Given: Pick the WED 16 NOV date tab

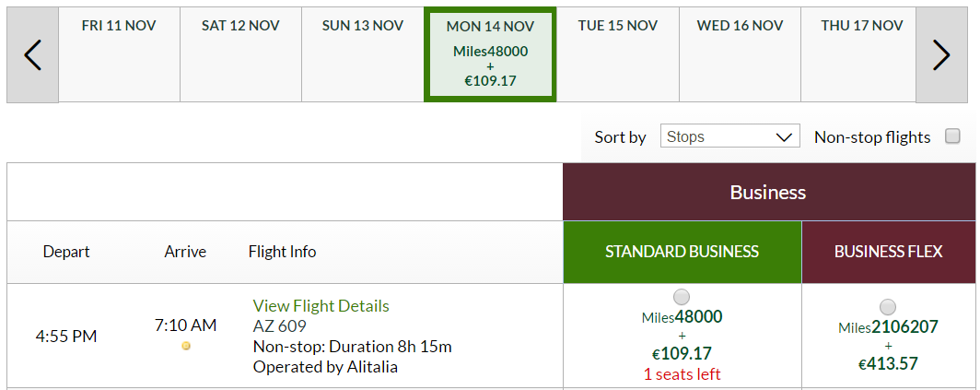Looking at the screenshot, I should (x=740, y=54).
